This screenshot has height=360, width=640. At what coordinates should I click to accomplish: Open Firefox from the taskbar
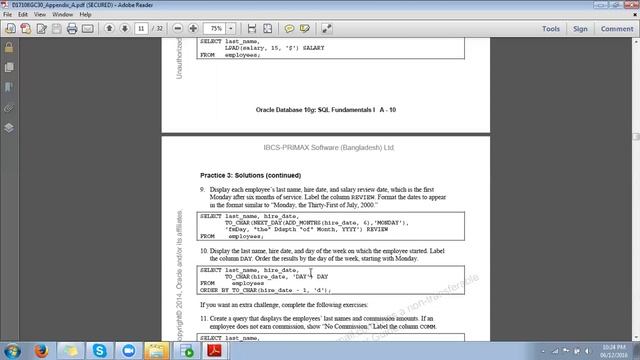41,351
